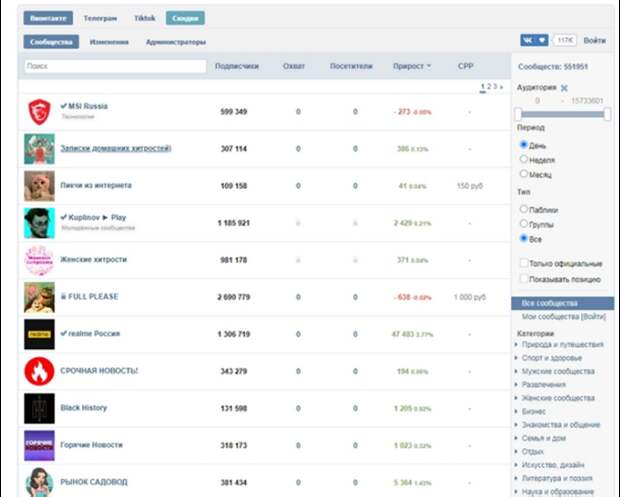Select the Месяц period radio button
This screenshot has height=497, width=620.
tap(524, 174)
